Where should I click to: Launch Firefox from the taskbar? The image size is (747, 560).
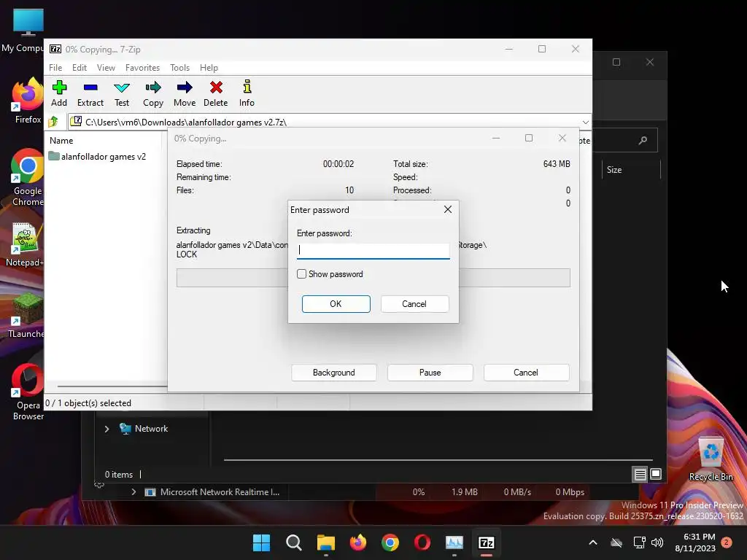click(x=357, y=542)
